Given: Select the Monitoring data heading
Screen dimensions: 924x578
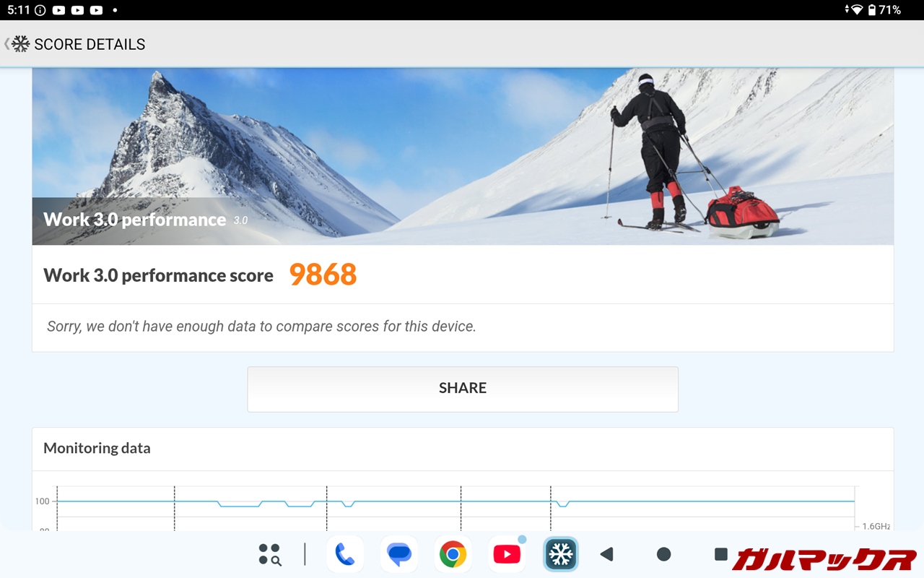Looking at the screenshot, I should pyautogui.click(x=97, y=448).
